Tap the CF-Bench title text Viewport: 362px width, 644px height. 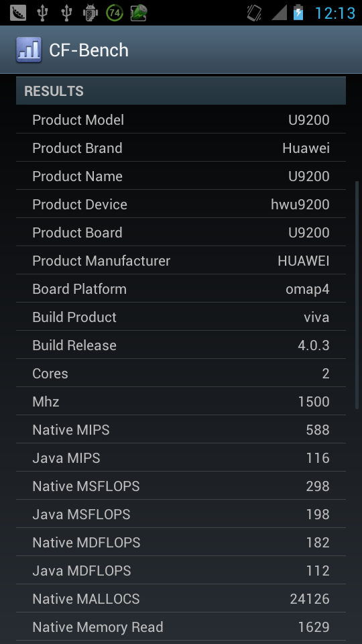pyautogui.click(x=88, y=50)
